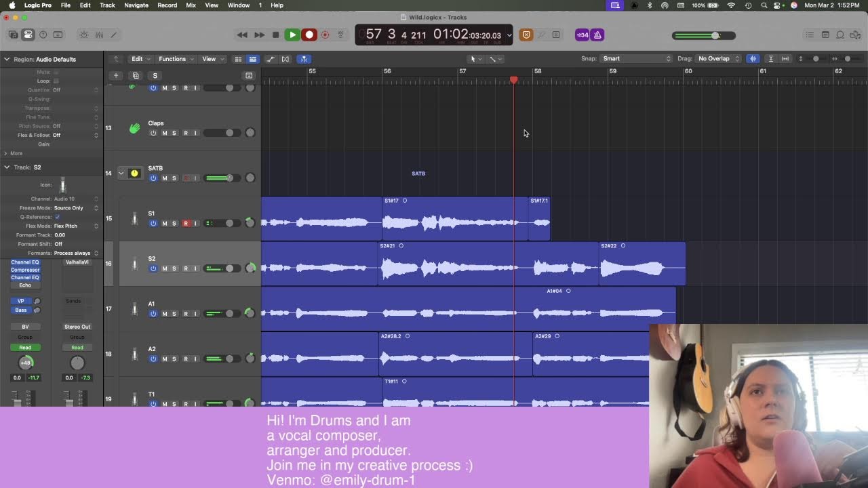This screenshot has width=868, height=488.
Task: Click the Rewind transport button
Action: coord(242,35)
